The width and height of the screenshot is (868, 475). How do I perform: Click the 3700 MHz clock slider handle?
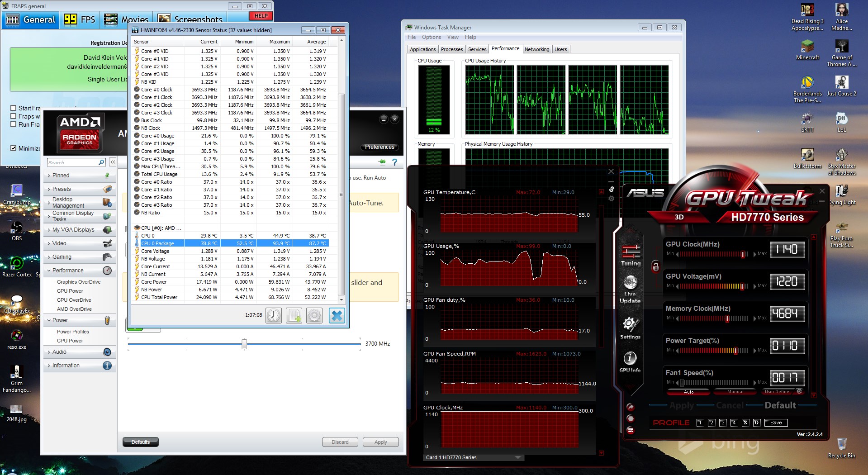pos(244,344)
